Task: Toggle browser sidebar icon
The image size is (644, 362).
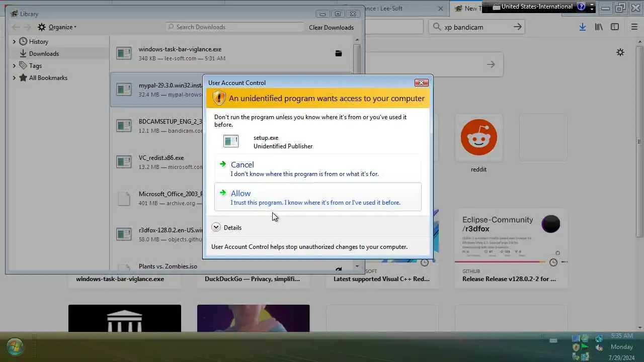Action: coord(615,27)
